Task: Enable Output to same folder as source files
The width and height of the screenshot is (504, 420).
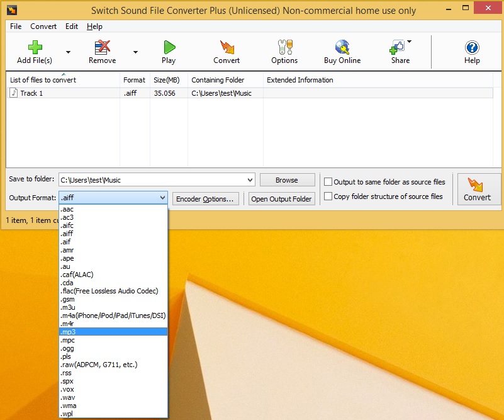Action: 328,182
